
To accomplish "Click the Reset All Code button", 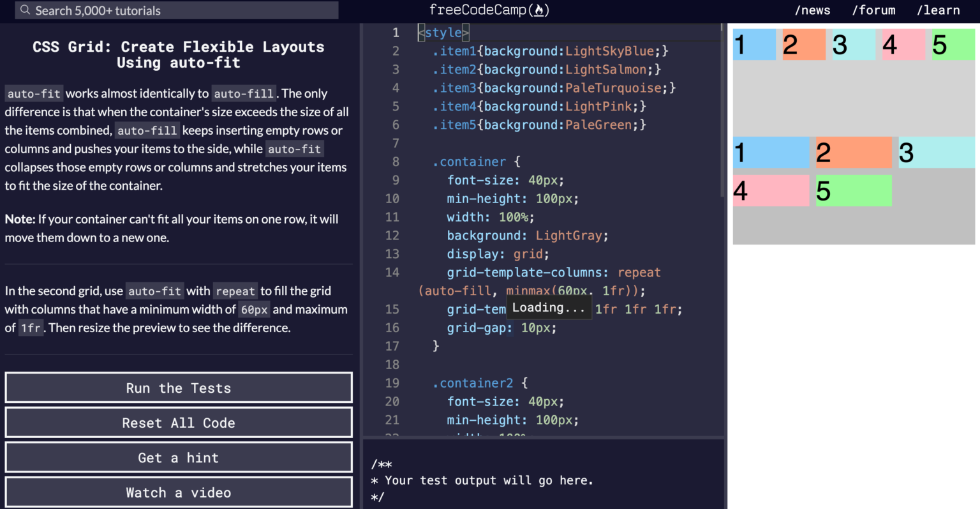I will pos(178,422).
